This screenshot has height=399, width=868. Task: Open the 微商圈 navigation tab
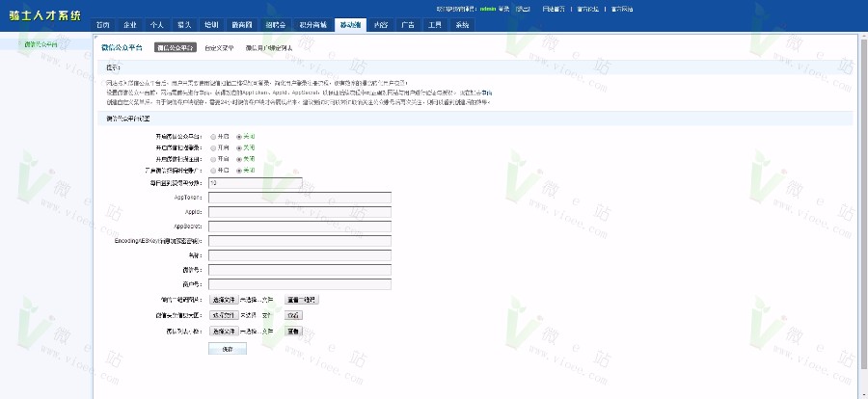coord(242,25)
